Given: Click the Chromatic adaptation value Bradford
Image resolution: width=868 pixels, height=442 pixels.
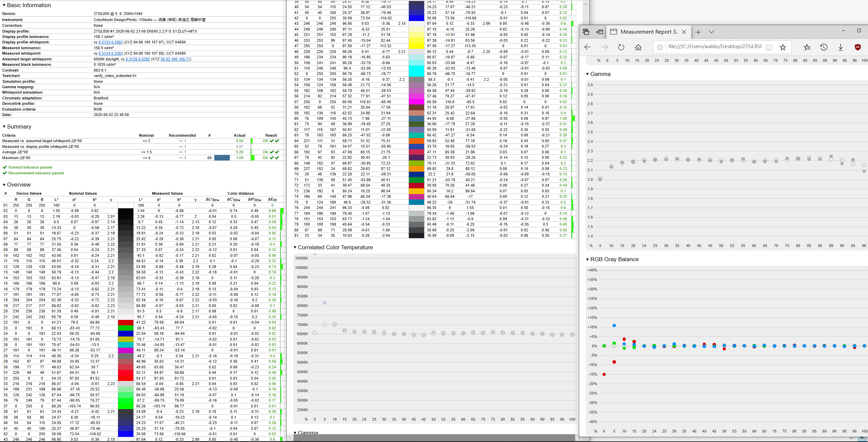Looking at the screenshot, I should [x=101, y=98].
